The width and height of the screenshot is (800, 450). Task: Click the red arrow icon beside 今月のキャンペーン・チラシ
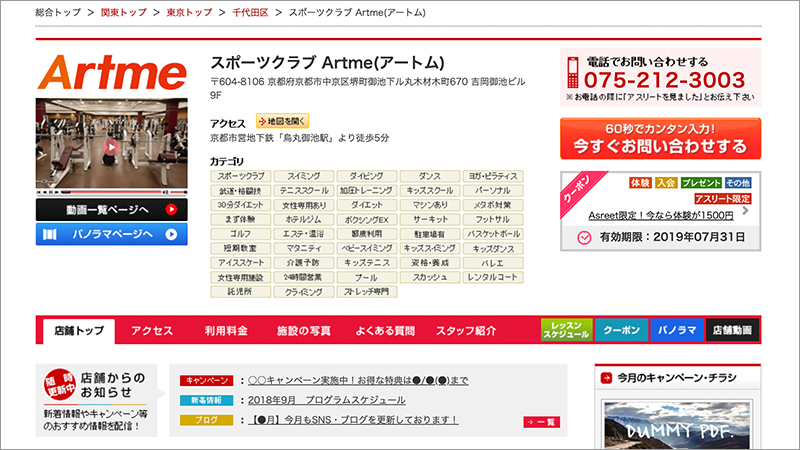click(x=606, y=378)
